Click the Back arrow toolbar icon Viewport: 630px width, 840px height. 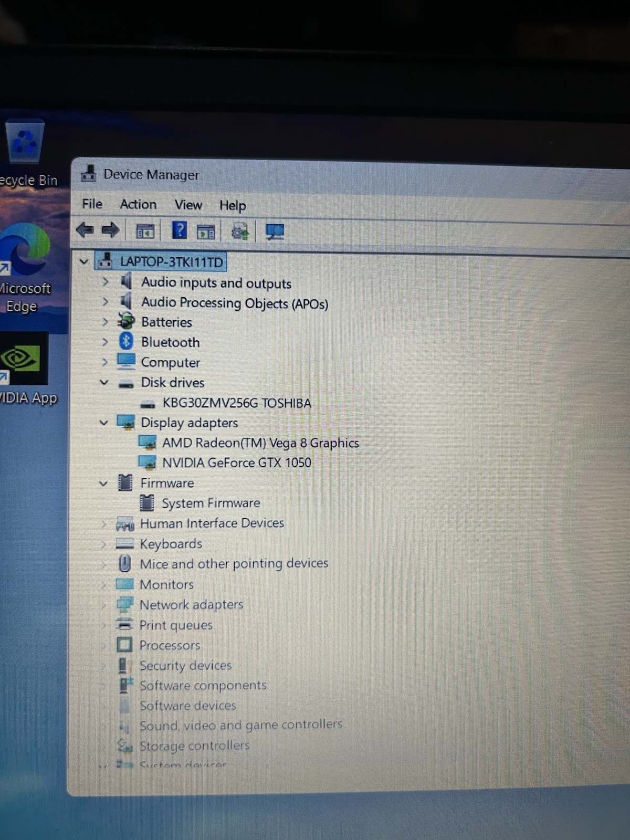click(x=85, y=230)
